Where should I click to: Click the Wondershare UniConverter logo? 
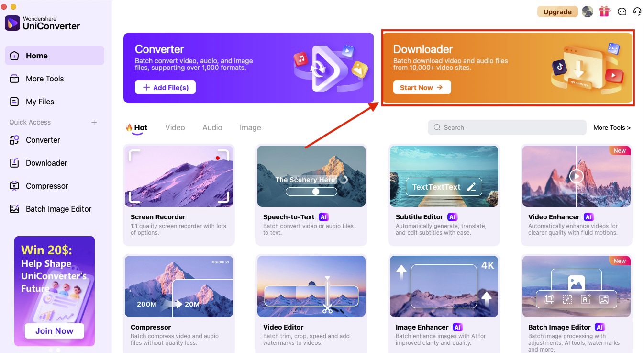pos(43,23)
